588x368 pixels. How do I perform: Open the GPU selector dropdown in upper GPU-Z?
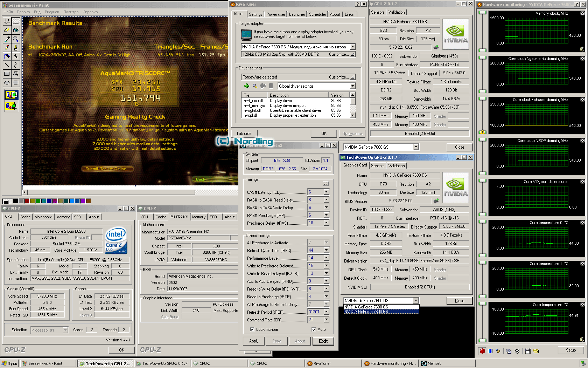416,147
